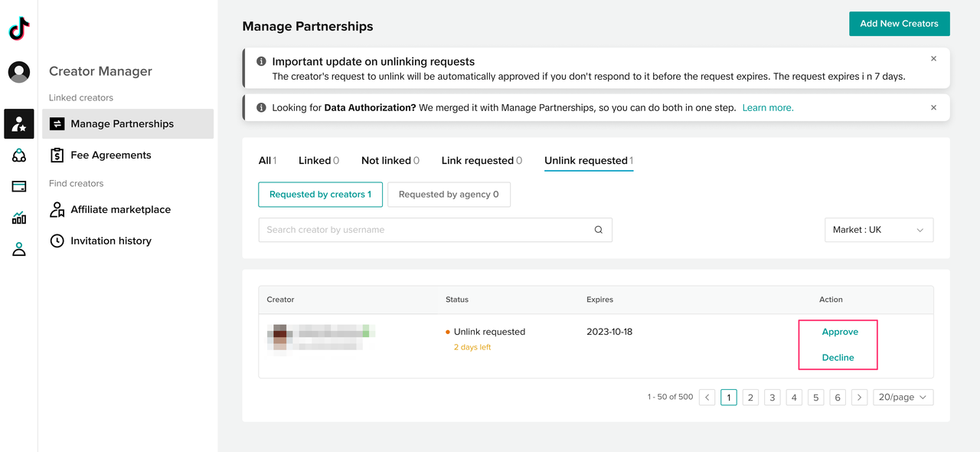Click the search creator by username field
Image resolution: width=980 pixels, height=452 pixels.
(x=425, y=230)
